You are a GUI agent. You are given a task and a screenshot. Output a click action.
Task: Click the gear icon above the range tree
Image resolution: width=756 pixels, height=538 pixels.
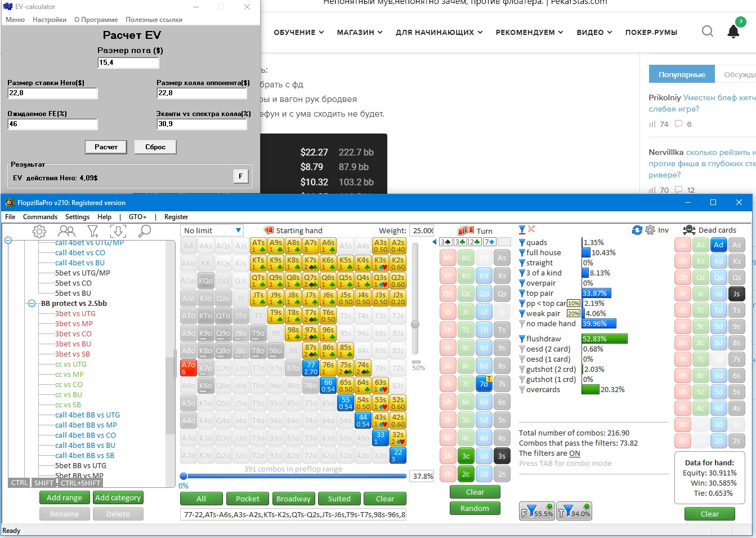click(39, 231)
